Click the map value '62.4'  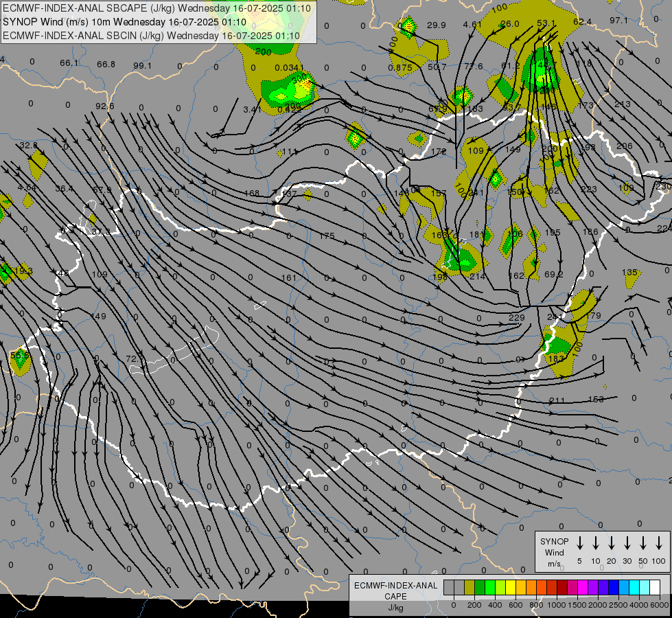coord(583,22)
